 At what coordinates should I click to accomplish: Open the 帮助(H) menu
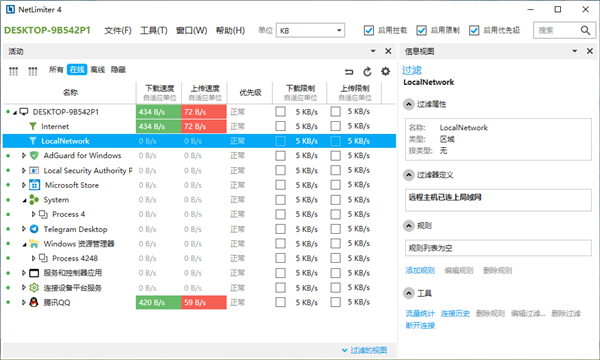230,31
